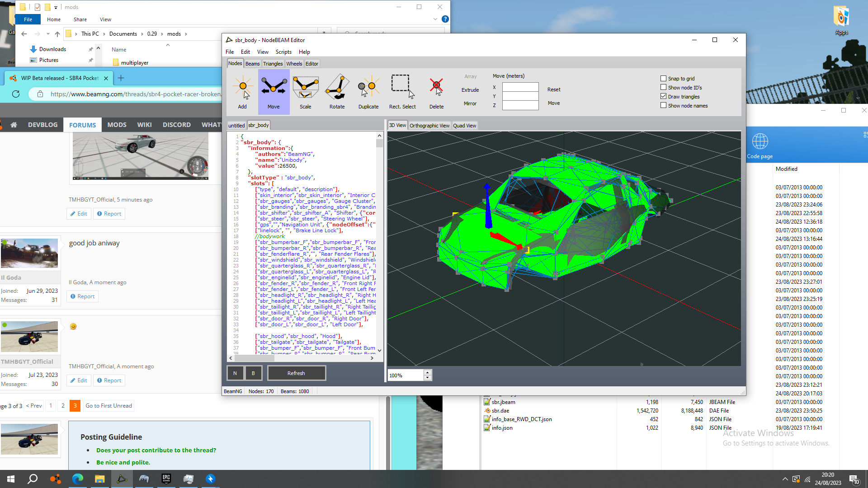Select the Rect. Select tool
This screenshot has width=868, height=488.
[x=402, y=92]
